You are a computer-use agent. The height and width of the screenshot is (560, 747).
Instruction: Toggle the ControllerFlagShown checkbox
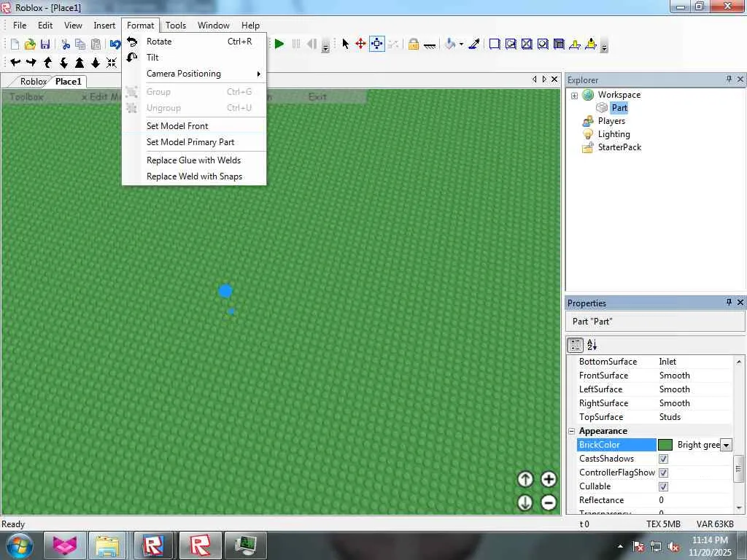(663, 472)
